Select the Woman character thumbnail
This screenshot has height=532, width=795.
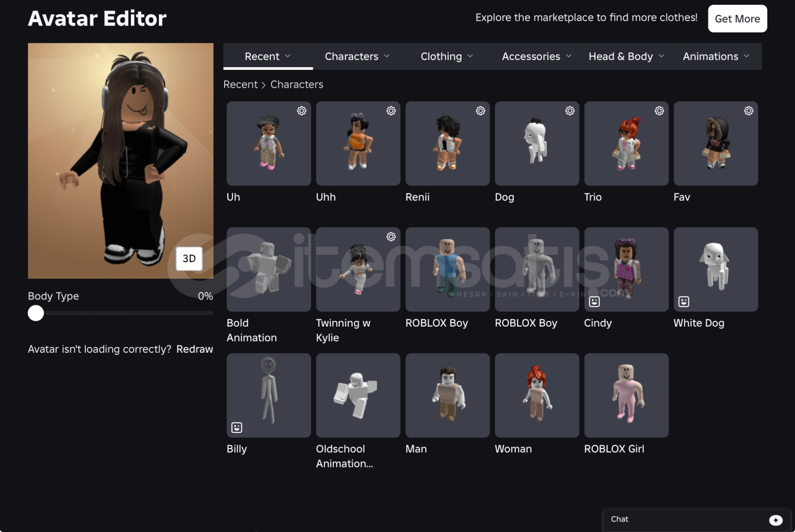coord(537,396)
